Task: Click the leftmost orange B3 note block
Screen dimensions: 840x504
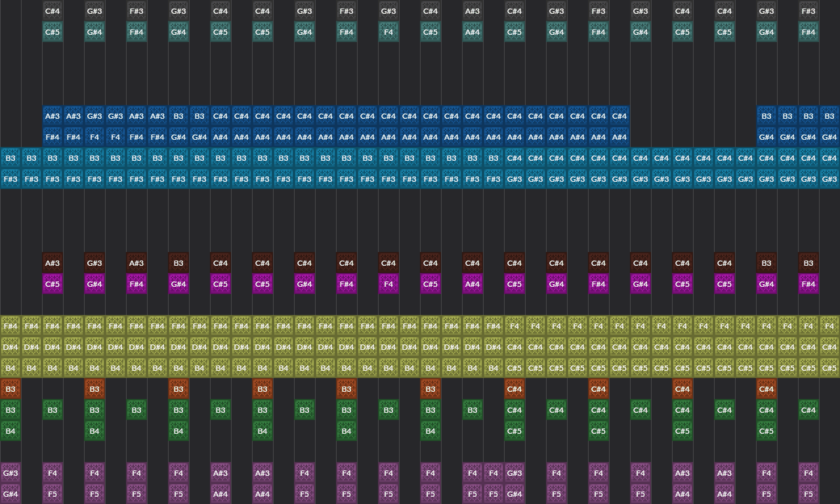Action: click(x=10, y=389)
